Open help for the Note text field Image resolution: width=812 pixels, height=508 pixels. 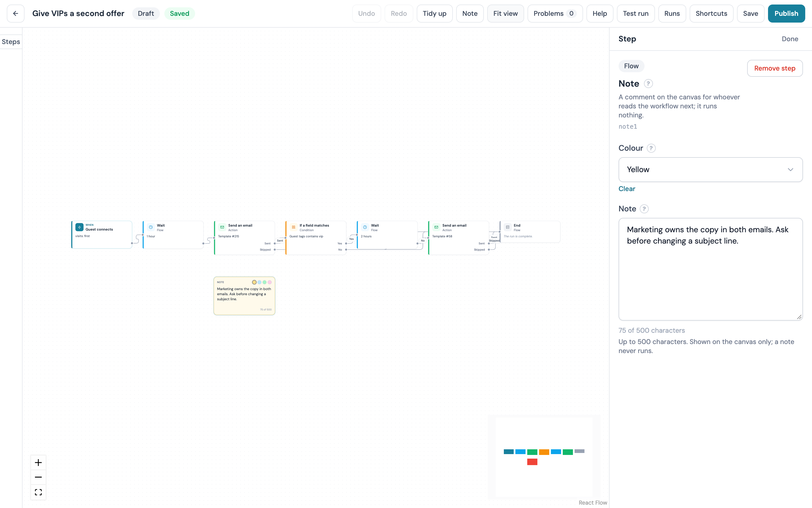[644, 209]
